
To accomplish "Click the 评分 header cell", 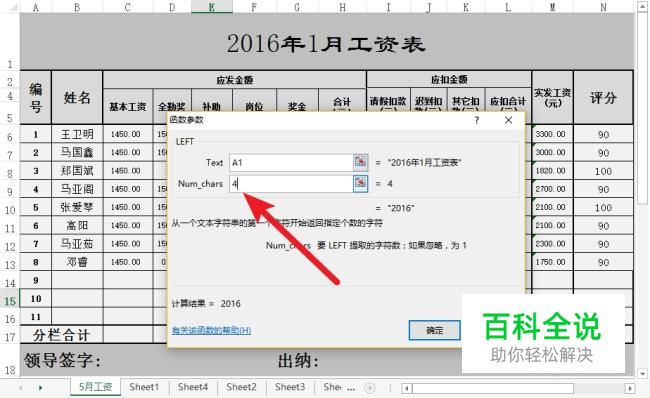I will pyautogui.click(x=604, y=97).
